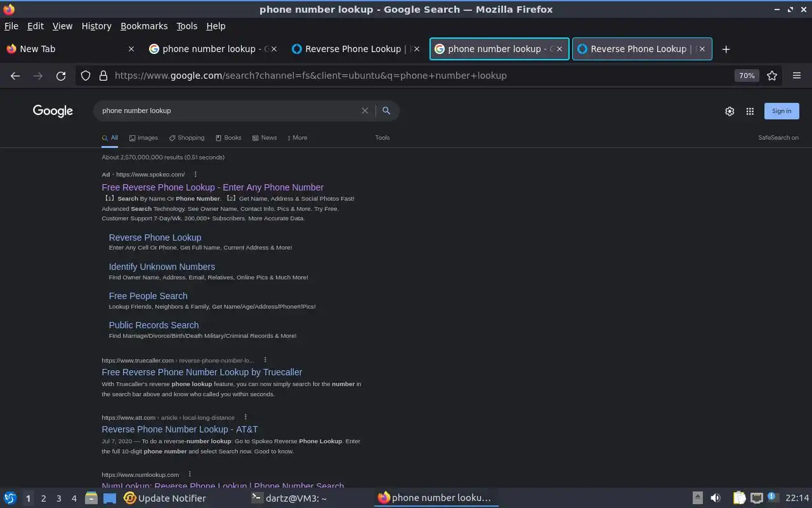The height and width of the screenshot is (508, 812).
Task: Open the Help menu
Action: [x=216, y=26]
